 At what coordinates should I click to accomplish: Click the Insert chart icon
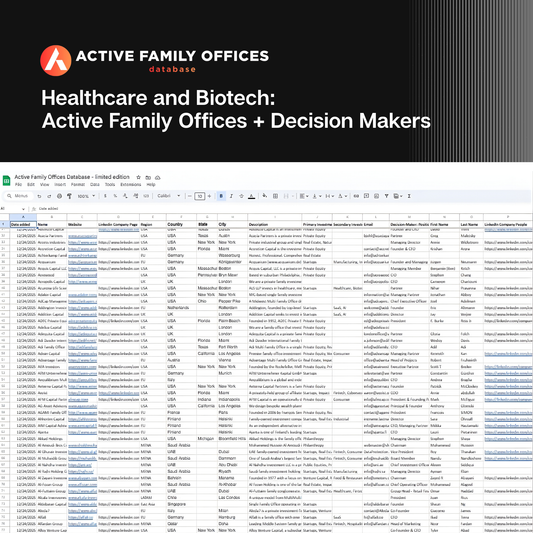pos(376,196)
